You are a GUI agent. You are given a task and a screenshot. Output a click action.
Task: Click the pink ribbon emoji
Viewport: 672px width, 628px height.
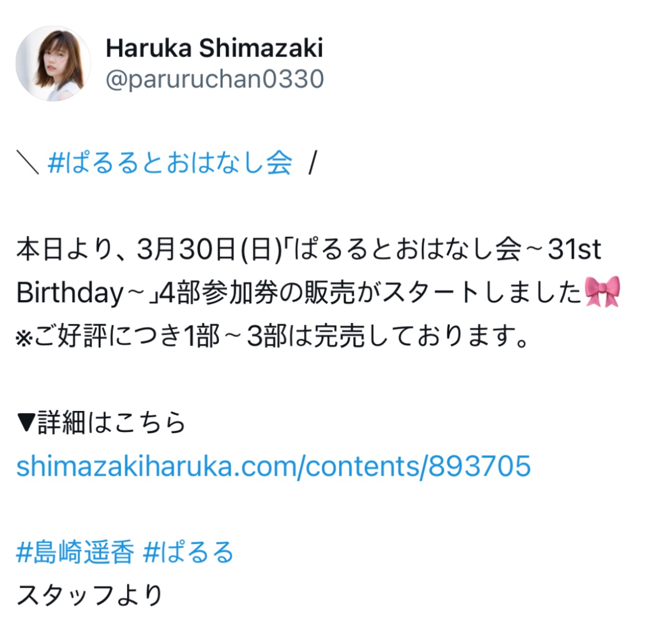tap(603, 292)
